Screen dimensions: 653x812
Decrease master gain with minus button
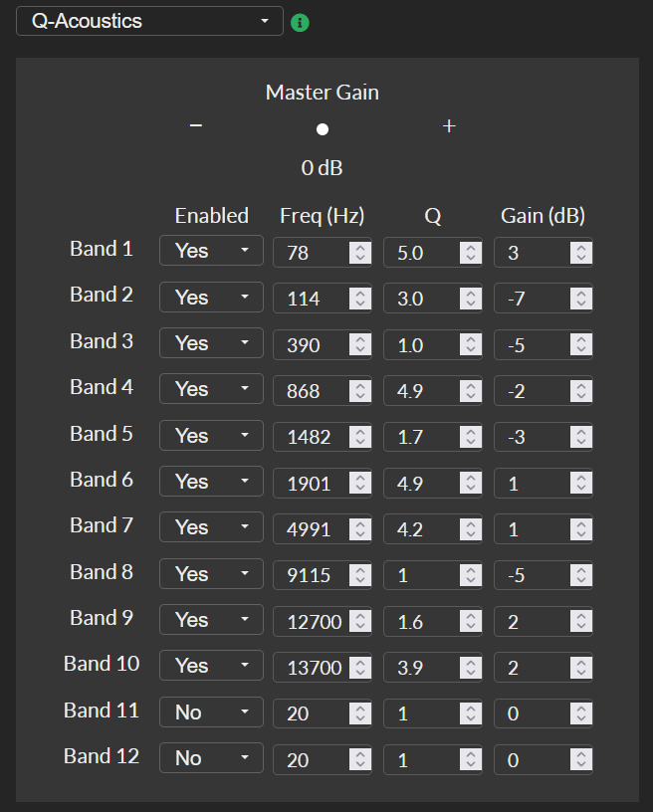(196, 125)
